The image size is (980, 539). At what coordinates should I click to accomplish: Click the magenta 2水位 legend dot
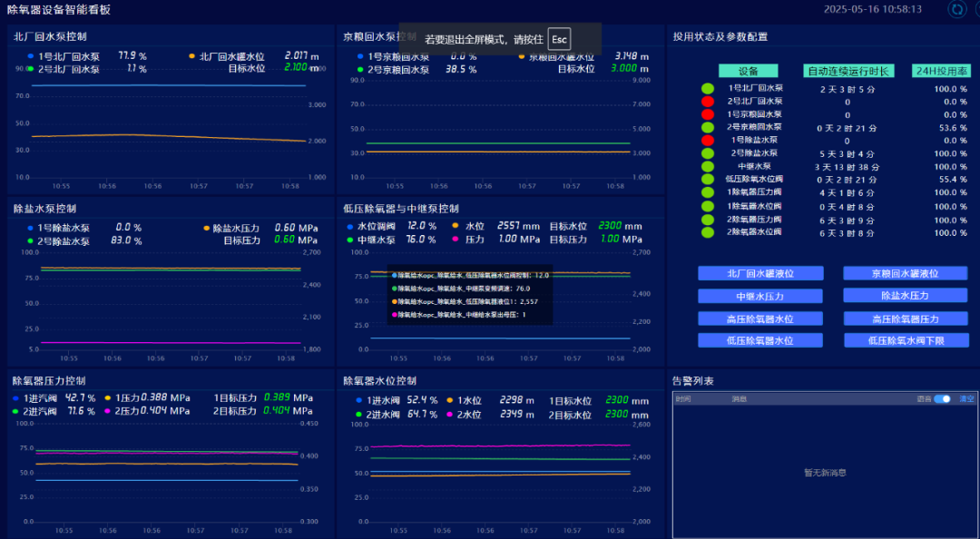449,414
